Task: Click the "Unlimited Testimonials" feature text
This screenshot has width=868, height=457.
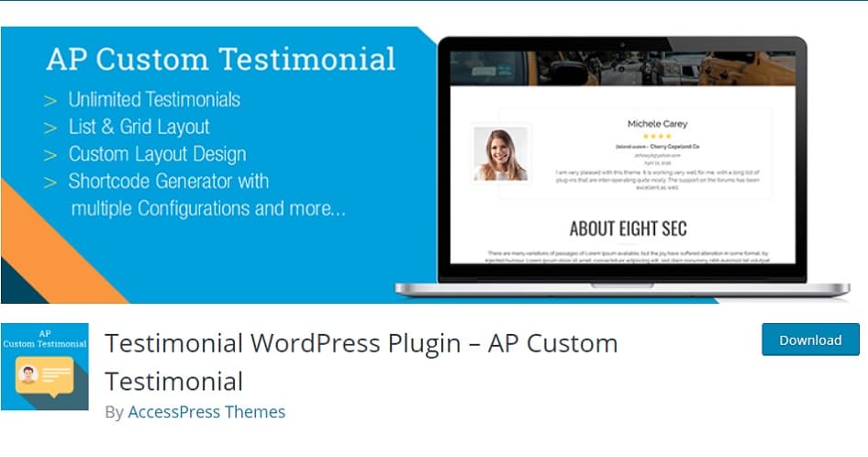Action: 154,100
